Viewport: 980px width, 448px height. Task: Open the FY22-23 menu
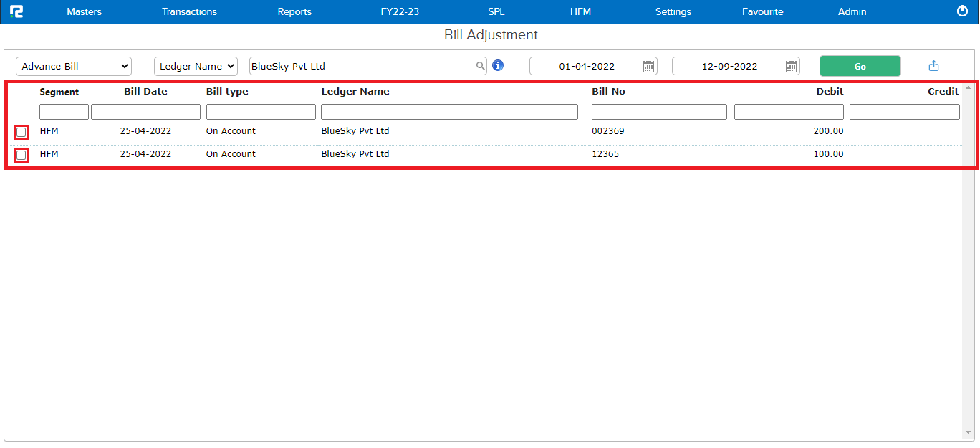400,11
